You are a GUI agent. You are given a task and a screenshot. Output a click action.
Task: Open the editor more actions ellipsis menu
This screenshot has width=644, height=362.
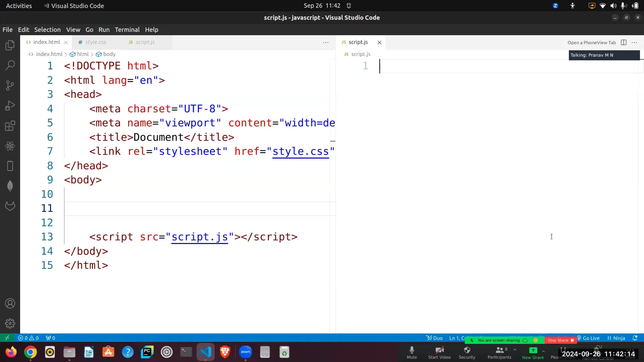tap(325, 42)
